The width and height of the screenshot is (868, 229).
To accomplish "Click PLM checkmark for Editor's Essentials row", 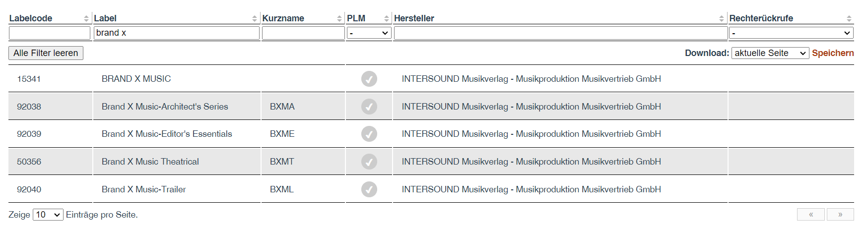I will pos(369,134).
